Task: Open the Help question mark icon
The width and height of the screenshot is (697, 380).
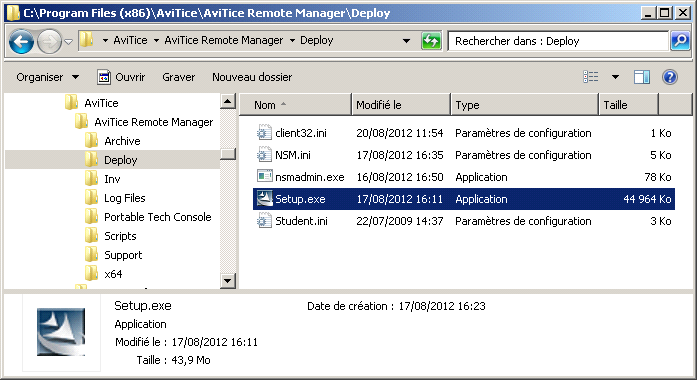Action: pos(669,77)
